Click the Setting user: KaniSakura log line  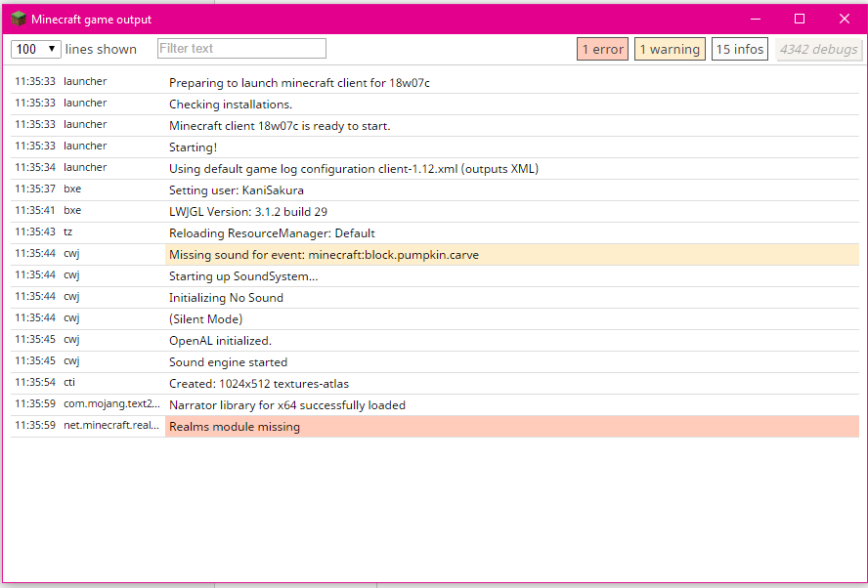click(236, 190)
